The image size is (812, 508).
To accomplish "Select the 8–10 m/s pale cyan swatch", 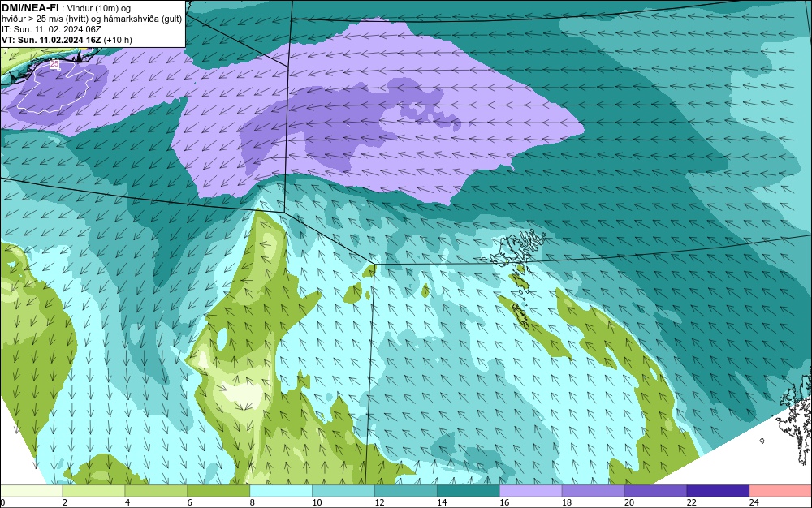I will point(281,491).
